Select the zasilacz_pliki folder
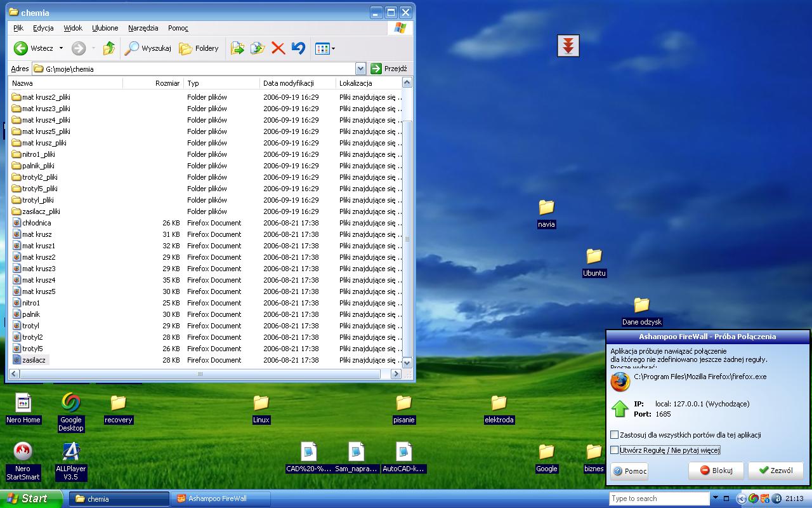812x508 pixels. tap(36, 211)
